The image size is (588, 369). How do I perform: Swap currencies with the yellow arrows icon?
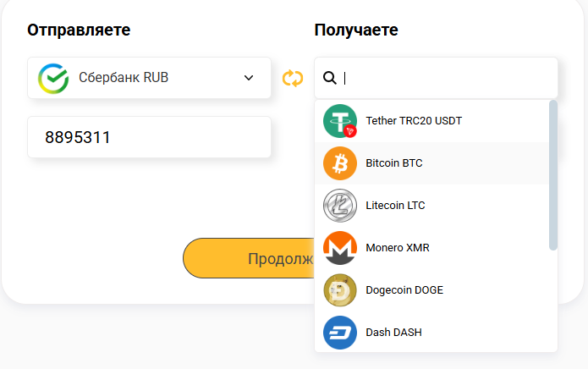coord(293,78)
